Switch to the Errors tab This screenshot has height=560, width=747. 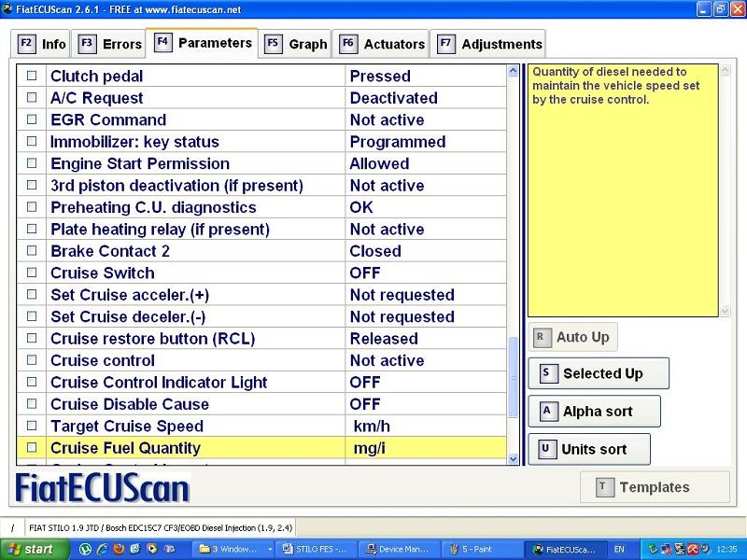110,44
